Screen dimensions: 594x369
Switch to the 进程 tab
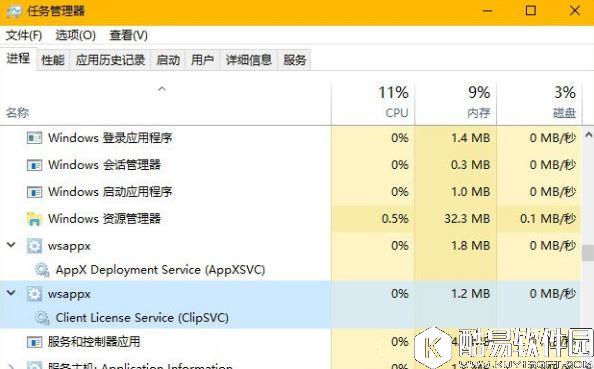point(18,59)
